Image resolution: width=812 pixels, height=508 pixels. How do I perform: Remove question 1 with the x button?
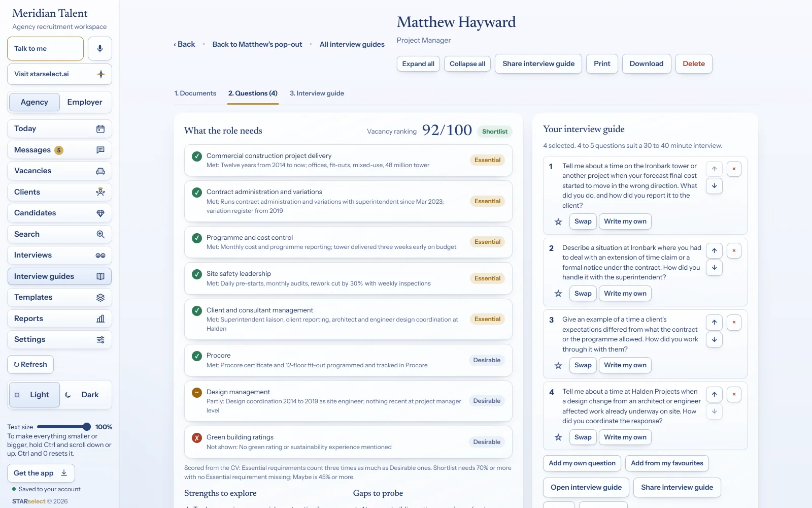coord(734,169)
